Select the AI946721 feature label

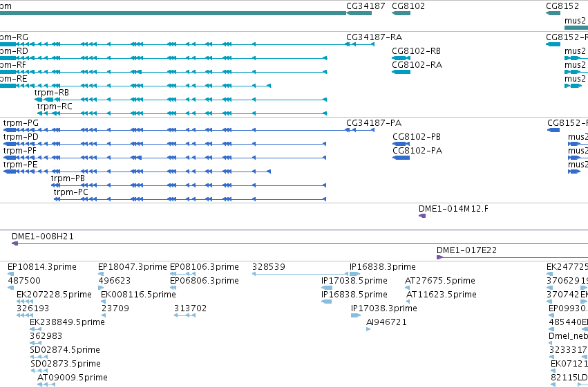pyautogui.click(x=386, y=323)
